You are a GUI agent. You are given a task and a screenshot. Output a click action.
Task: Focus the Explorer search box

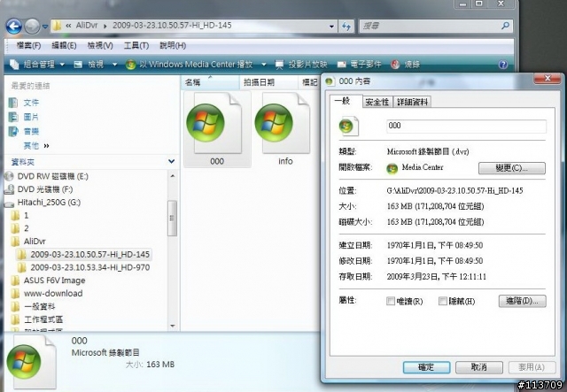pyautogui.click(x=431, y=26)
